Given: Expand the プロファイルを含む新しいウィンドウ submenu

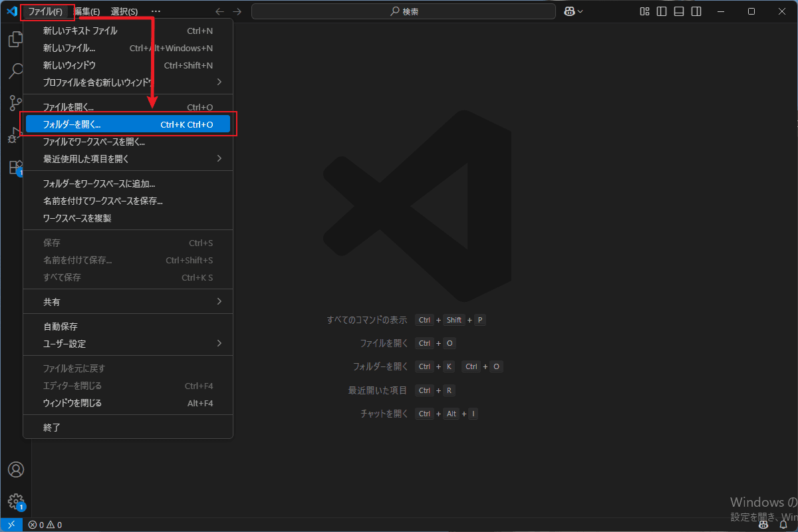Looking at the screenshot, I should pos(128,82).
